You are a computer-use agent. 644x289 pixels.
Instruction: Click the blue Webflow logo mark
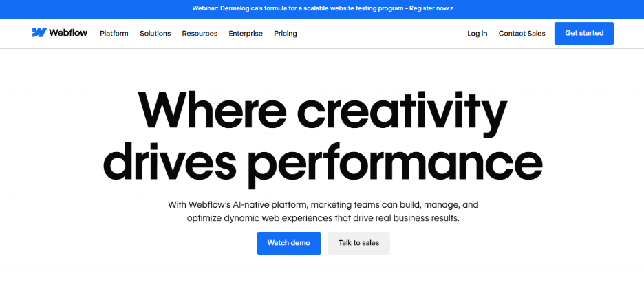pos(39,33)
